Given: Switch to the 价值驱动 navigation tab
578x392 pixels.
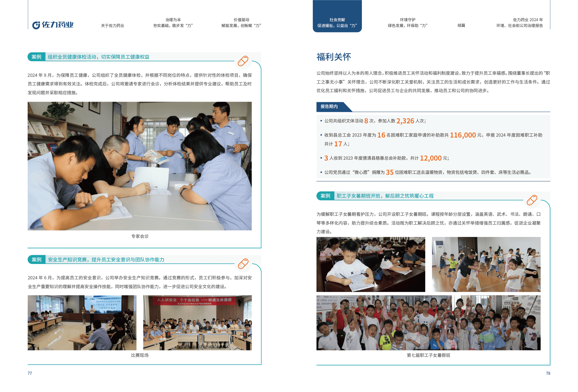Looking at the screenshot, I should point(241,23).
